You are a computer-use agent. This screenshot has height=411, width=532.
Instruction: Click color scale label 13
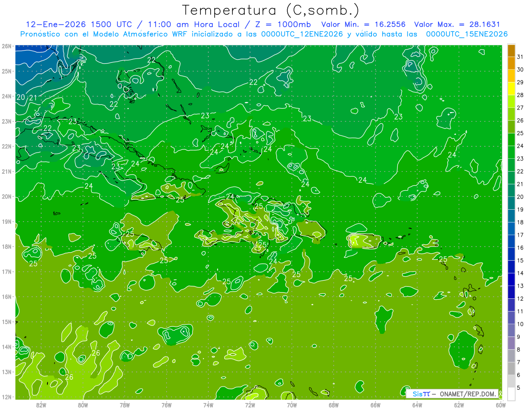[520, 286]
